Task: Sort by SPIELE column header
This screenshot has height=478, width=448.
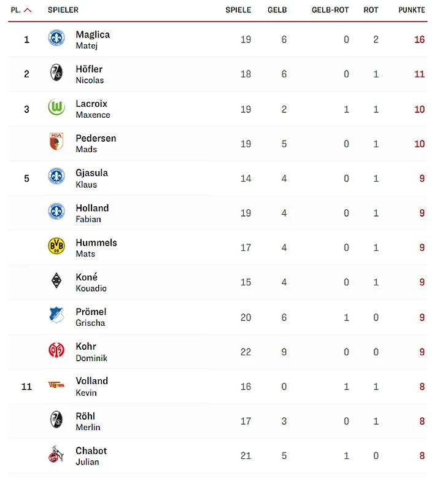Action: pyautogui.click(x=238, y=10)
